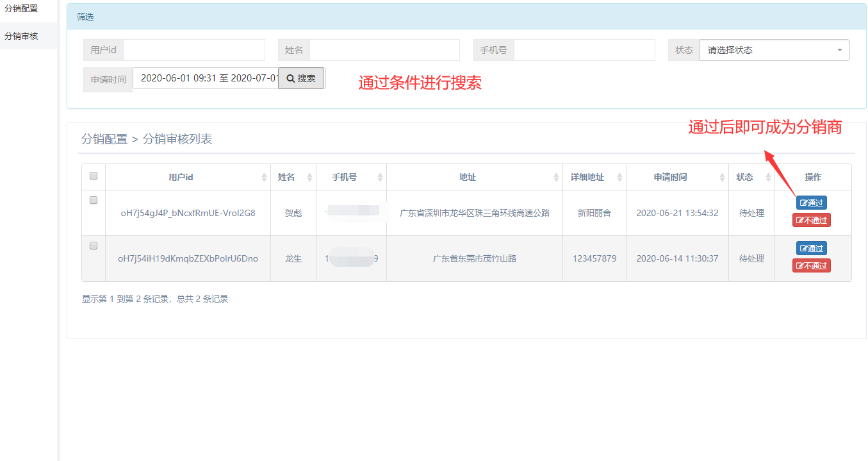Screen dimensions: 868x461
Task: Toggle the select-all checkbox in table header
Action: coord(94,176)
